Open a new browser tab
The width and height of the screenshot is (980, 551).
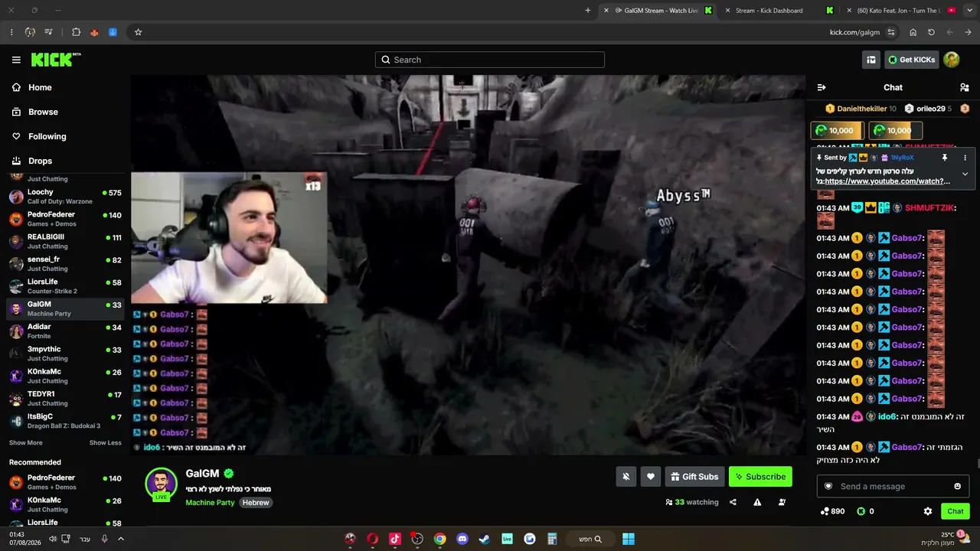(x=587, y=11)
